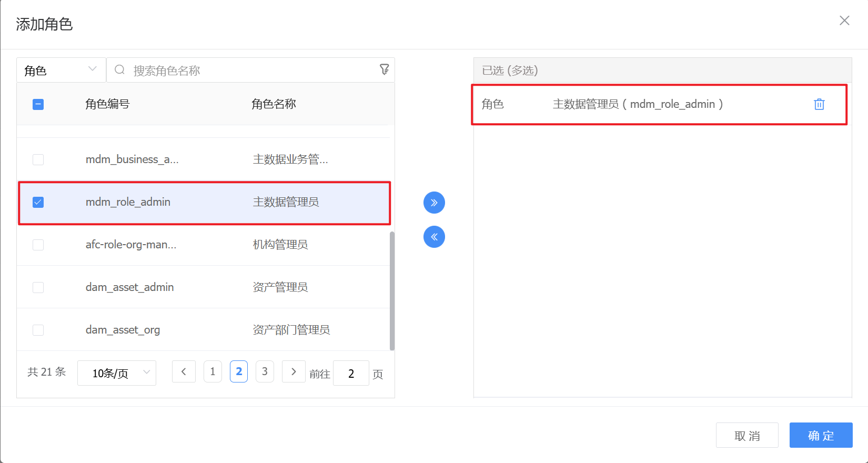Click the 取消 button
This screenshot has height=463, width=868.
pos(747,435)
